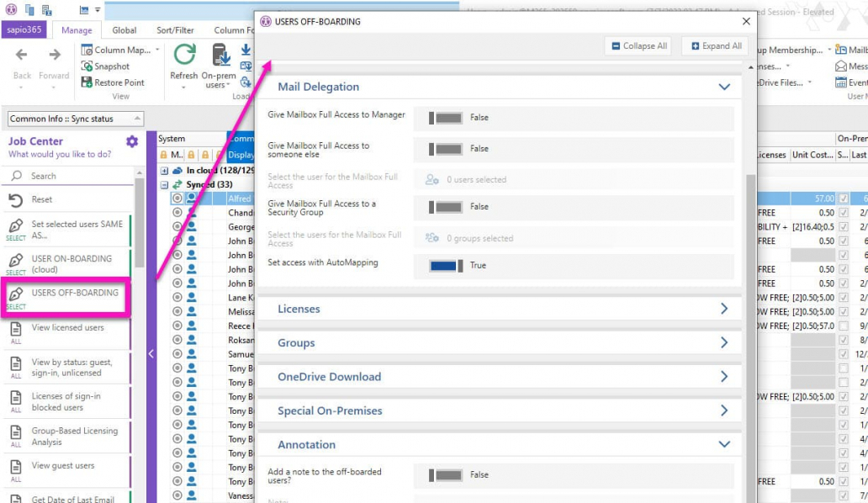Expand the Special On-Premises section
Screen dimensions: 868x503
click(x=724, y=410)
